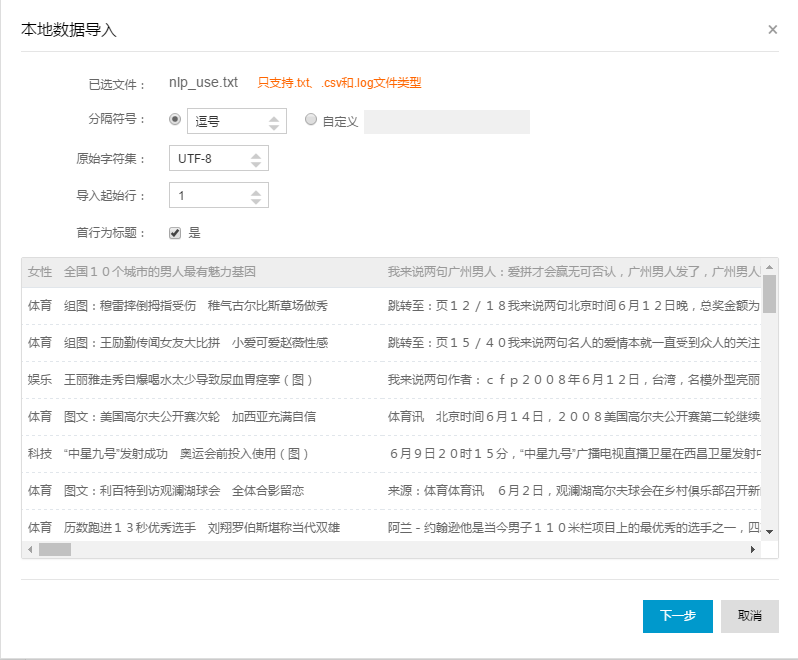
Task: Choose the 自定义 delimiter radio option
Action: (311, 119)
